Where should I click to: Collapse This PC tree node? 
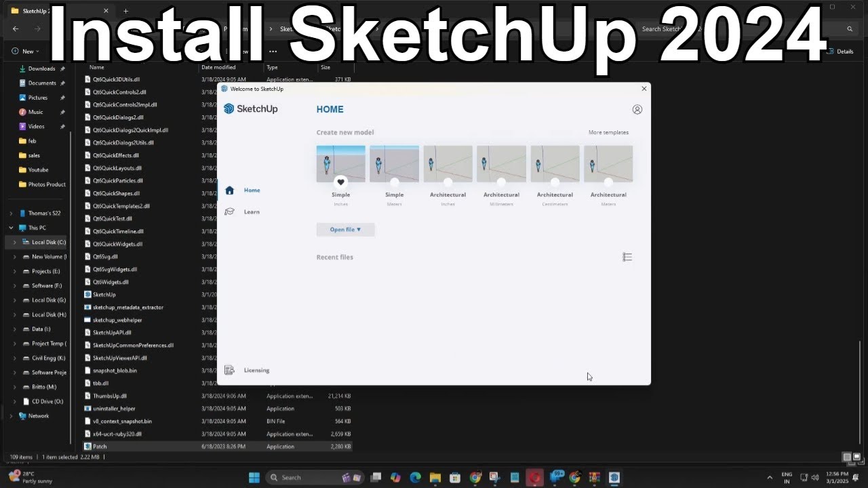point(11,228)
